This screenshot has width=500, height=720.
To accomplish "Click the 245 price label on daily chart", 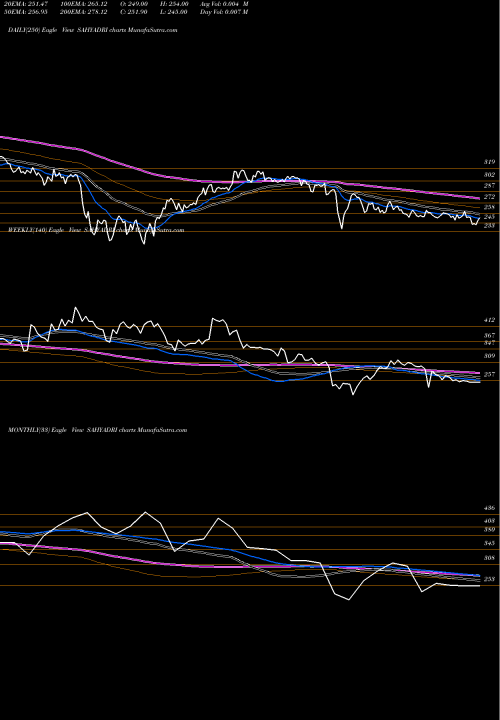I will [x=489, y=216].
